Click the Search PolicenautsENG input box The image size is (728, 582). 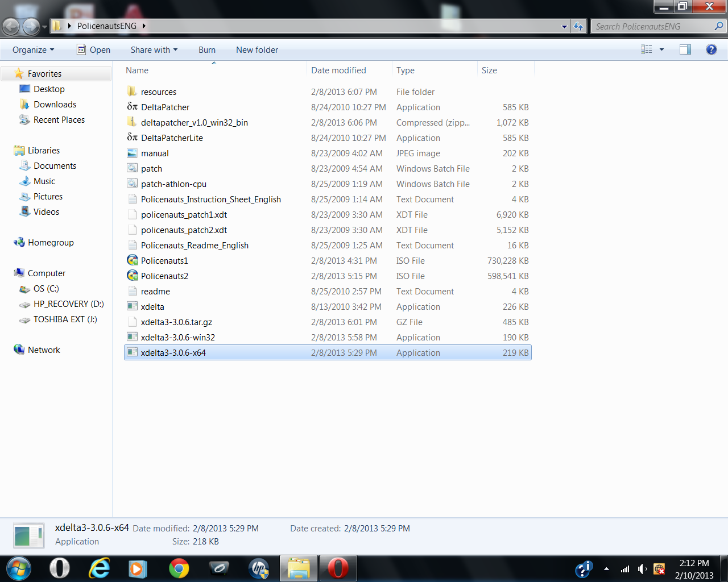coord(653,26)
